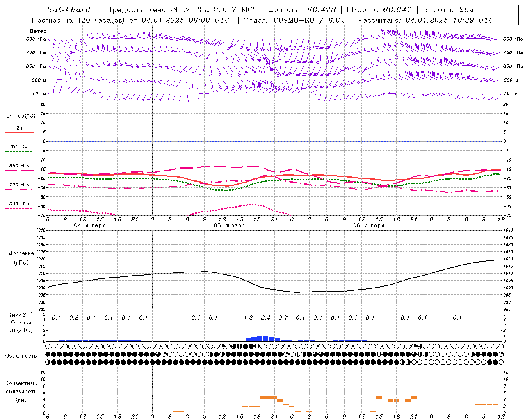Click the Осадки precipitation panel label
Image resolution: width=525 pixels, height=420 pixels.
(x=21, y=322)
